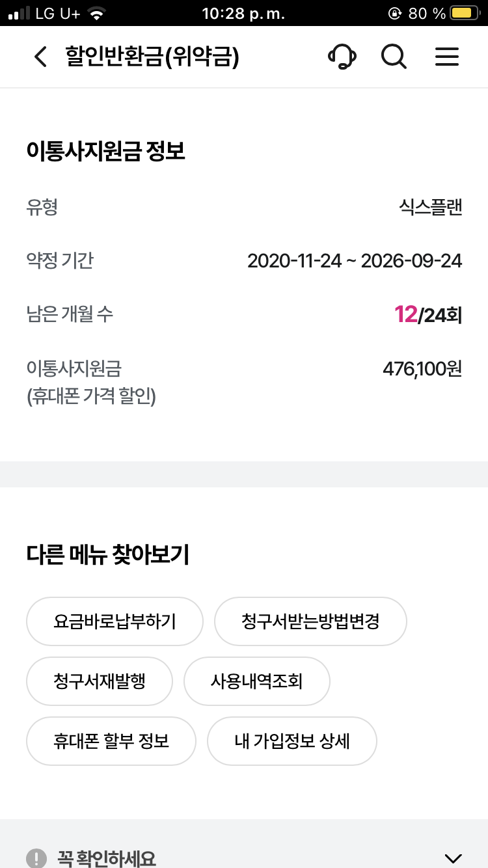The height and width of the screenshot is (868, 488).
Task: Expand the 꼭 확인하세요 chevron
Action: pyautogui.click(x=452, y=858)
